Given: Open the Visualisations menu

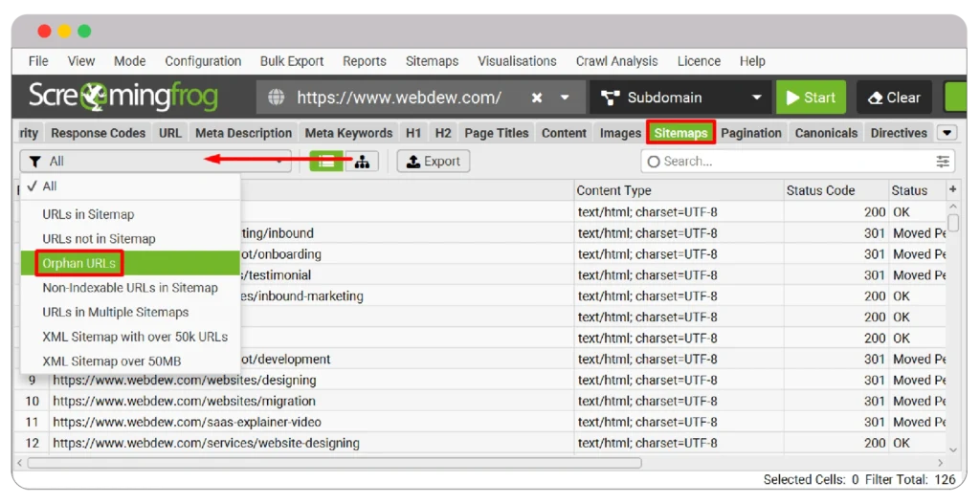Looking at the screenshot, I should pos(517,61).
